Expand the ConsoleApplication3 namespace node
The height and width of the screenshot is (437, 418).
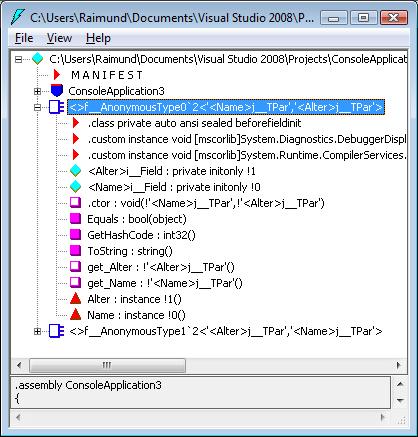38,91
